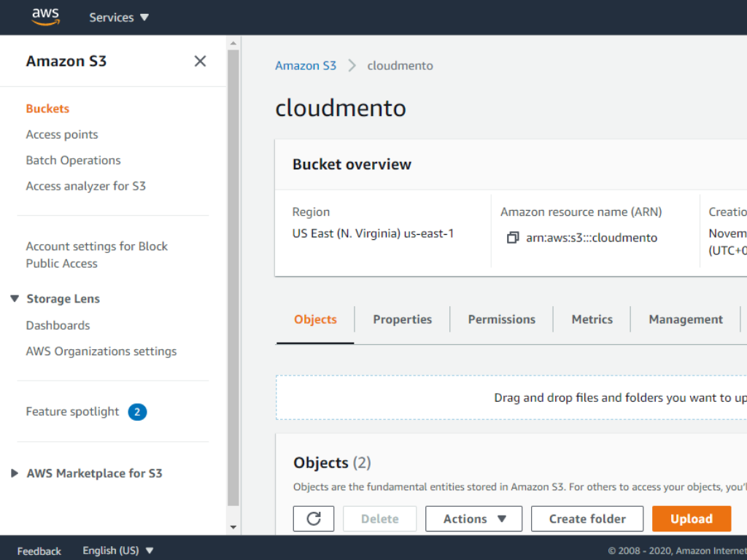Screen dimensions: 747x560
Task: Switch to the Properties tab
Action: tap(402, 319)
